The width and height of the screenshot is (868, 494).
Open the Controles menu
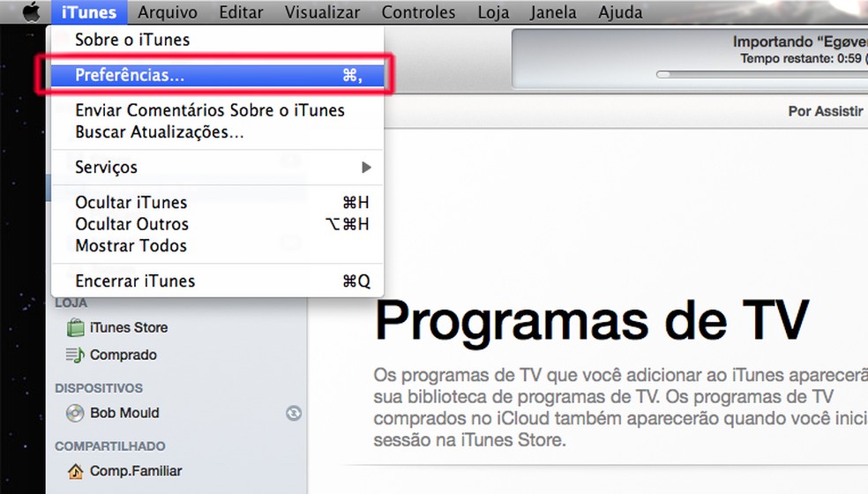point(418,12)
